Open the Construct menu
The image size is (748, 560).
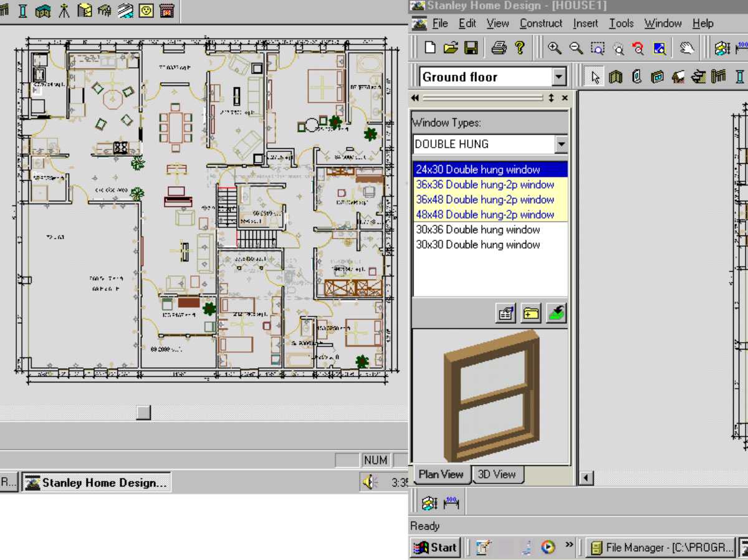(540, 23)
